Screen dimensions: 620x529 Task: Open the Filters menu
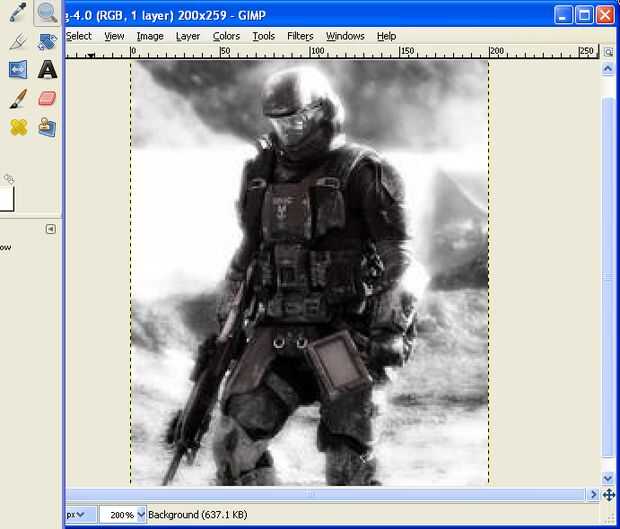click(x=300, y=36)
